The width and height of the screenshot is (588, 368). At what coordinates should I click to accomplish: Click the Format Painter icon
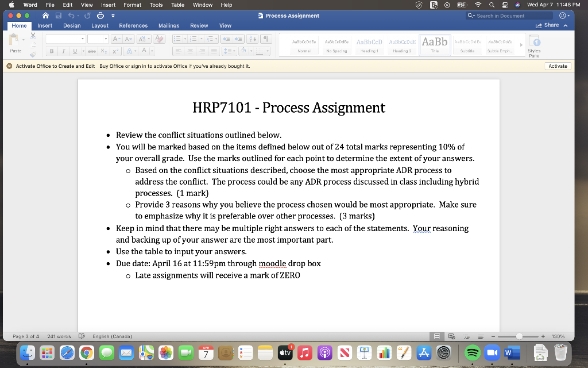point(33,53)
